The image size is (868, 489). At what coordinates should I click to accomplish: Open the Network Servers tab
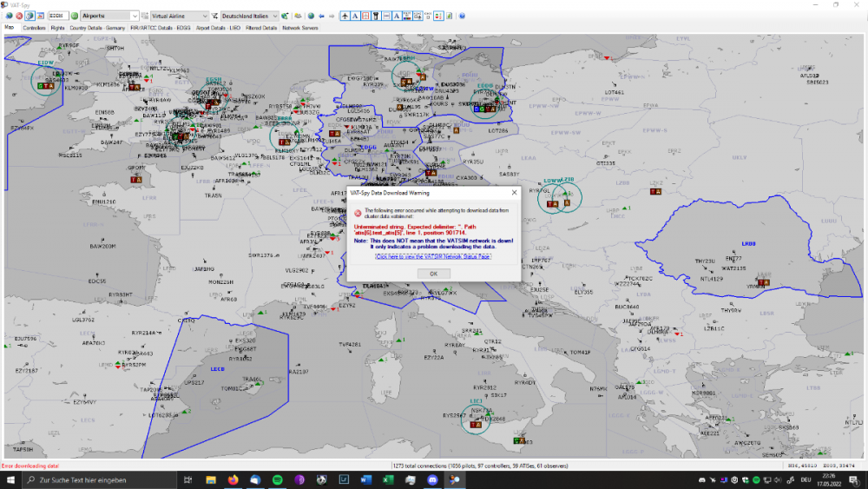pos(300,28)
